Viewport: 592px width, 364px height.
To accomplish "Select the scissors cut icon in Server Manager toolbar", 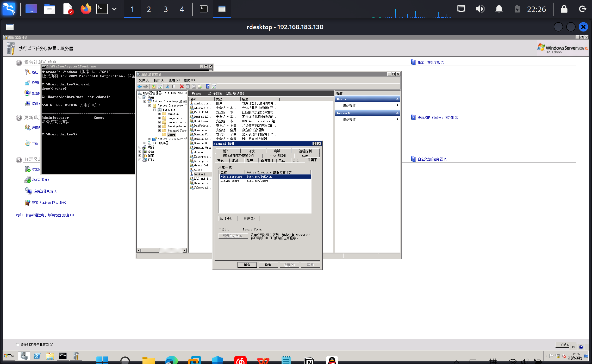I will 168,86.
